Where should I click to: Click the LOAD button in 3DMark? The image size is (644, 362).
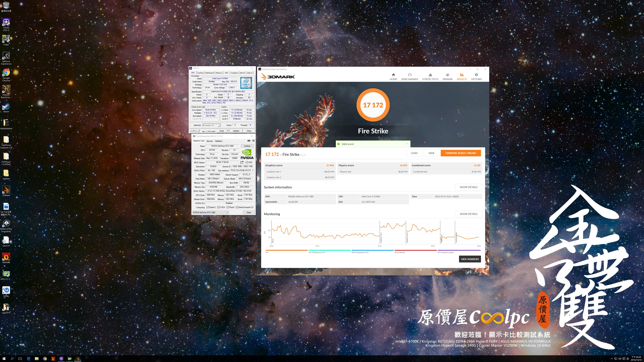coord(414,153)
